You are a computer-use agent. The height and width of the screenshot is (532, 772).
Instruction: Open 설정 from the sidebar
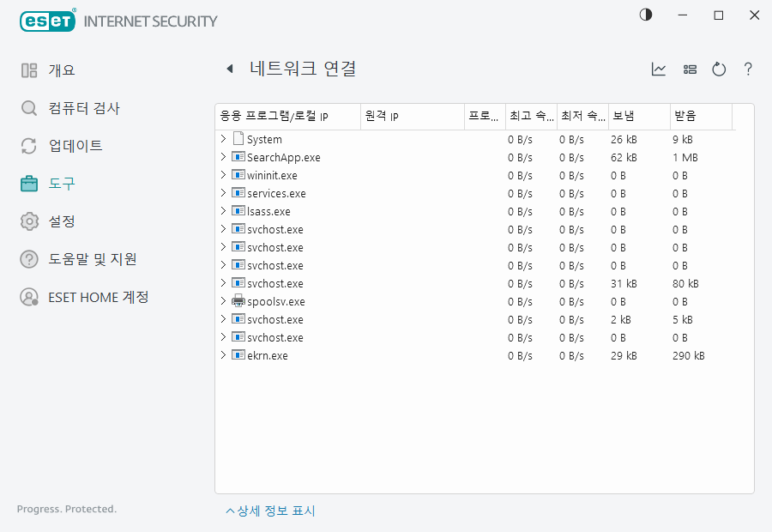[x=61, y=221]
